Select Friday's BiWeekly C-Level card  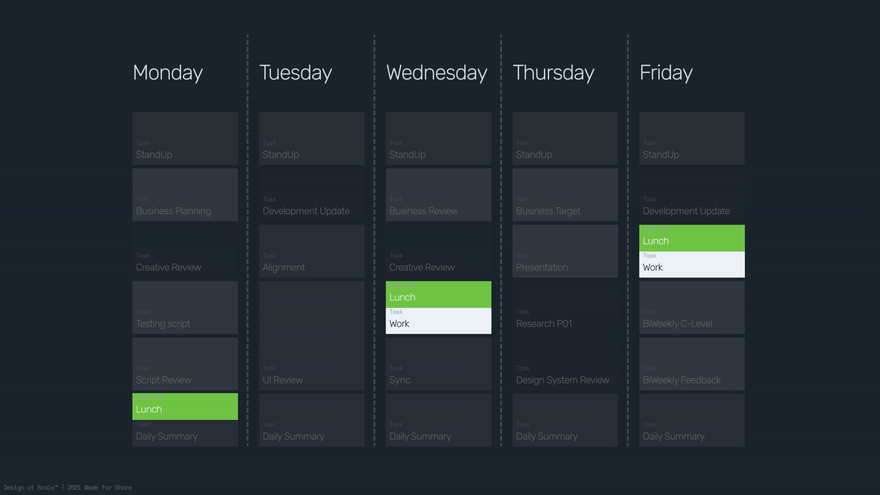tap(692, 308)
